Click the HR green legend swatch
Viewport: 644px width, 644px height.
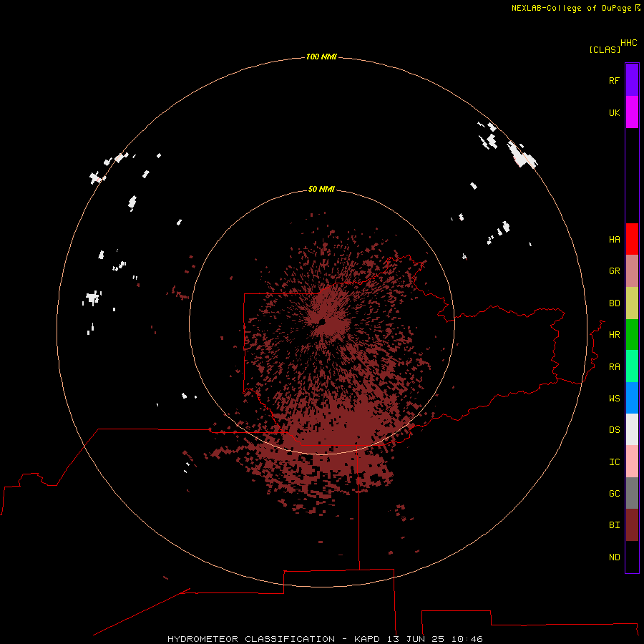(632, 335)
